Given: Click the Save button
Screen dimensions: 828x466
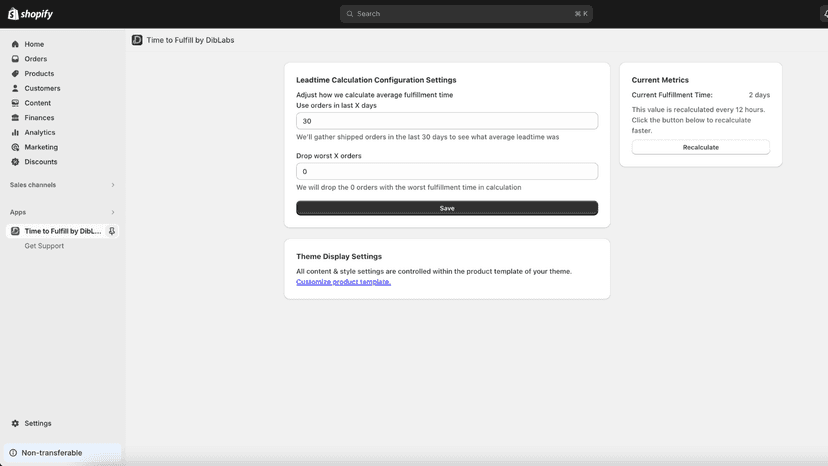Looking at the screenshot, I should click(447, 208).
